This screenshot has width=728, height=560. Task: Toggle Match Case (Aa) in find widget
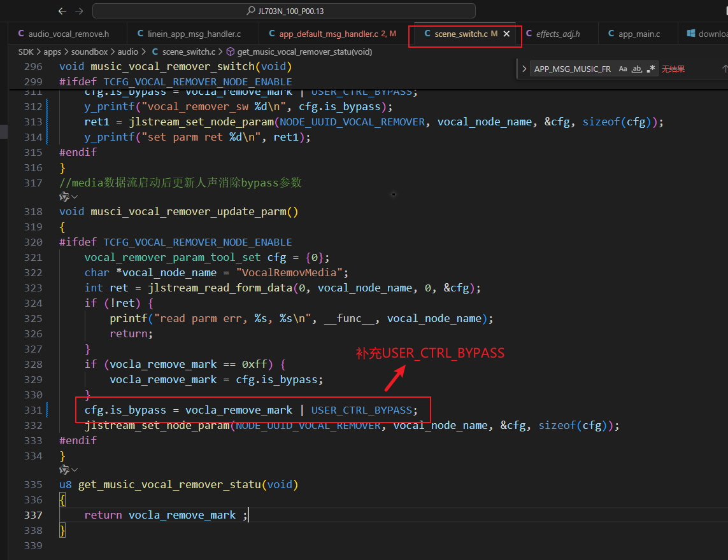(x=623, y=69)
